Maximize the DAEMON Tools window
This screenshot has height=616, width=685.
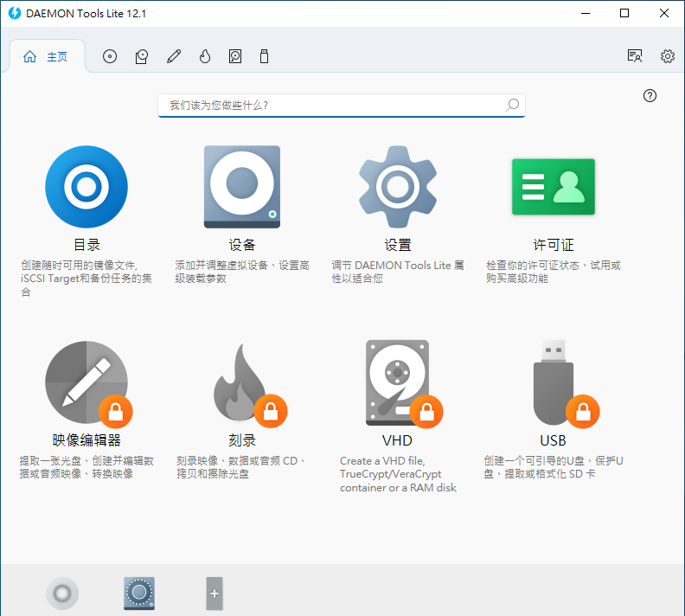click(624, 13)
